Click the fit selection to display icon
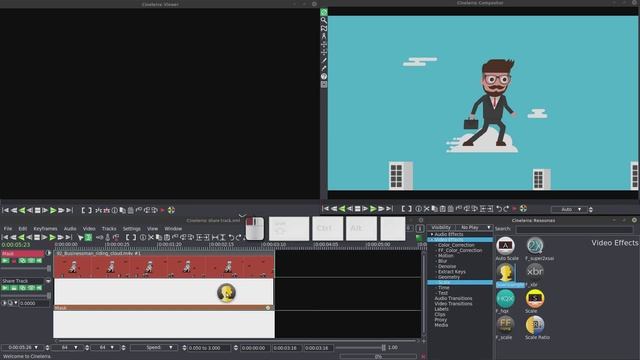 click(215, 237)
